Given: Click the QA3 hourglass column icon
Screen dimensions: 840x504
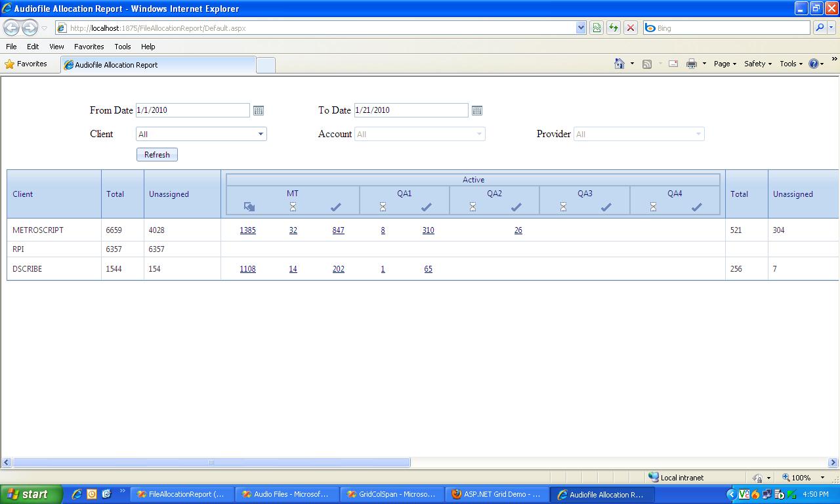Looking at the screenshot, I should tap(563, 207).
